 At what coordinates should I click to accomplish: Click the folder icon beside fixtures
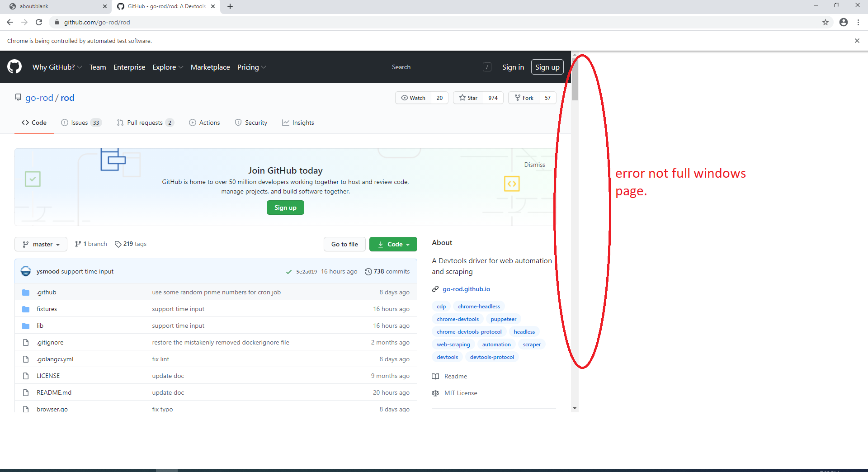[26, 309]
